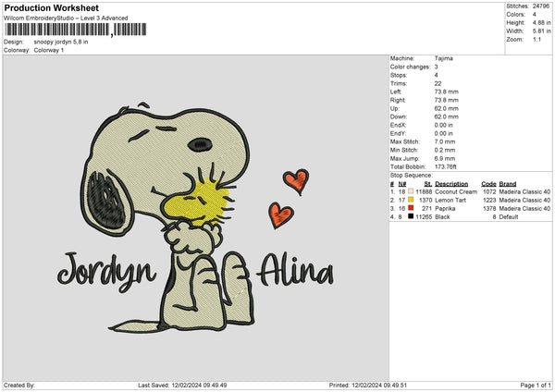Click thread code 1378

point(489,208)
